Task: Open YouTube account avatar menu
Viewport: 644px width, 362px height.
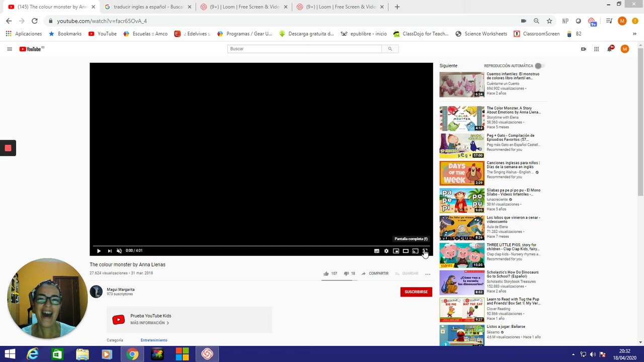Action: (x=625, y=49)
